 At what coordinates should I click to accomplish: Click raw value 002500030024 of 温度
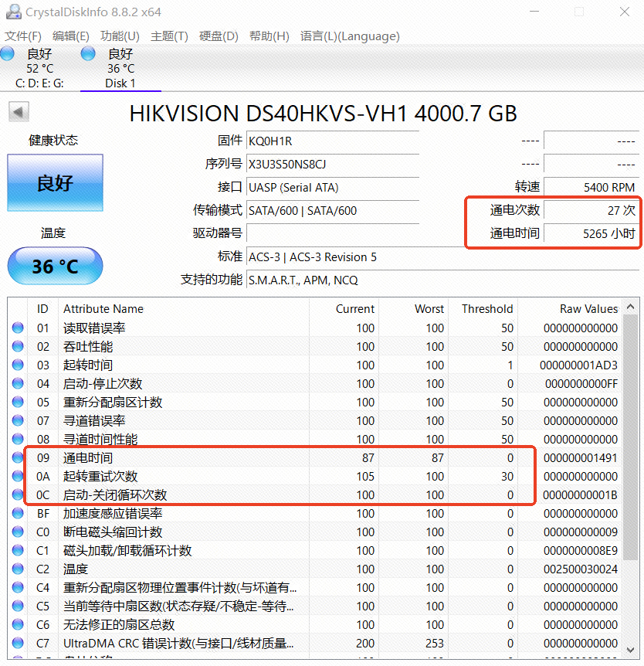(581, 569)
